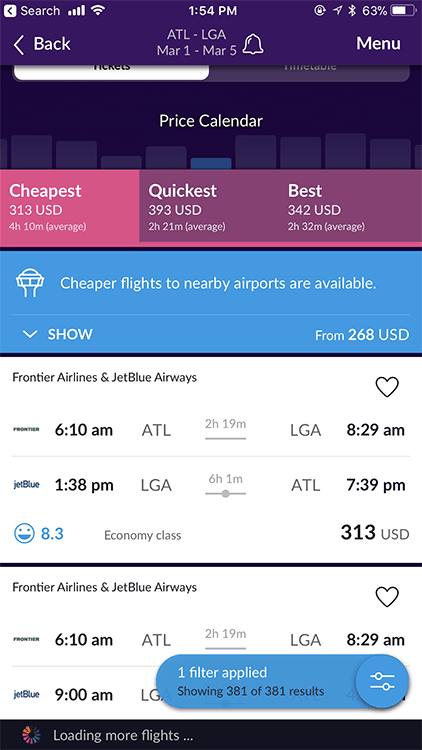Tap the smiley rating icon for 8.3

pos(24,534)
